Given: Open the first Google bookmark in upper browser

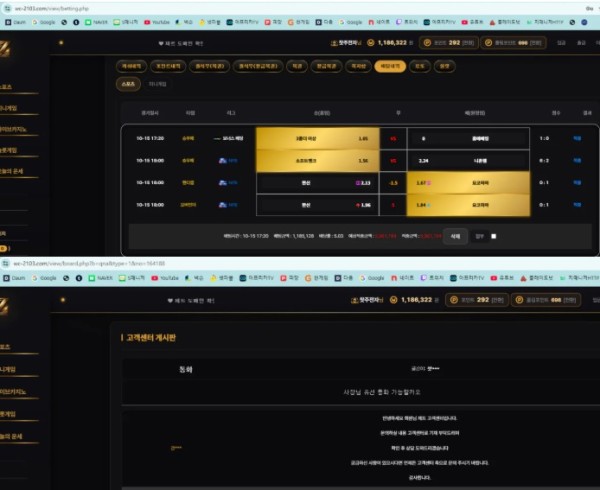Looking at the screenshot, I should coord(44,22).
